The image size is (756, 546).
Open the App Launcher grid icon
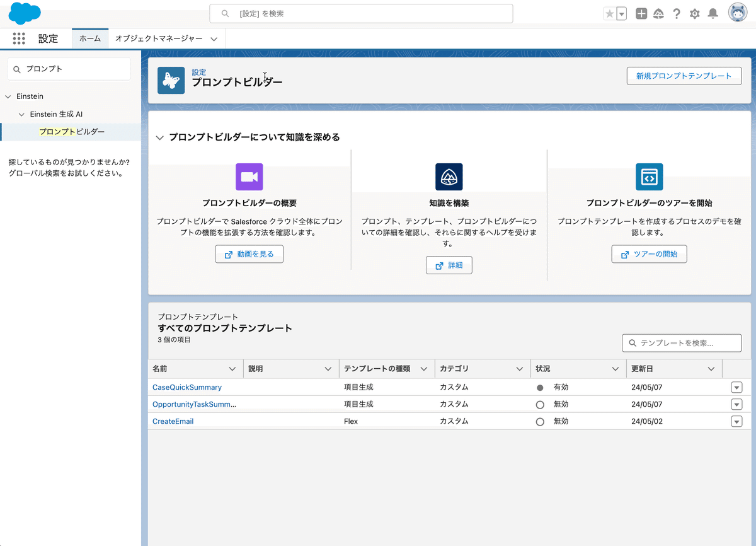[19, 38]
